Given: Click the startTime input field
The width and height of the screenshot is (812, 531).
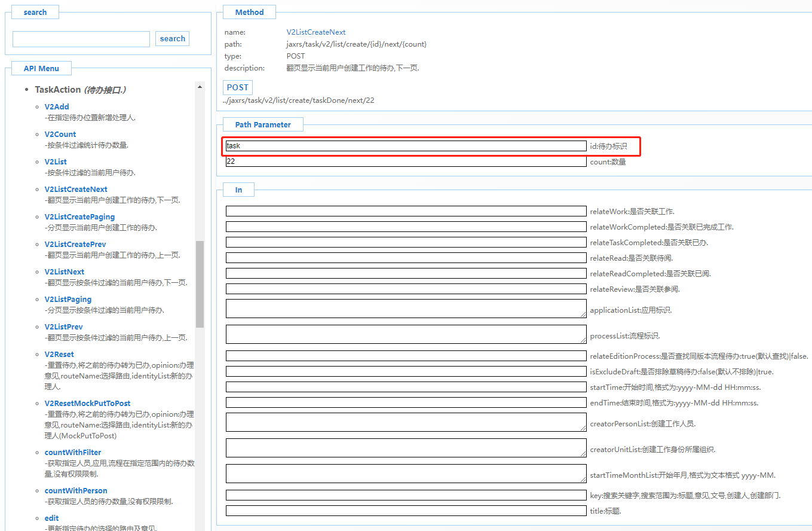Looking at the screenshot, I should click(406, 387).
